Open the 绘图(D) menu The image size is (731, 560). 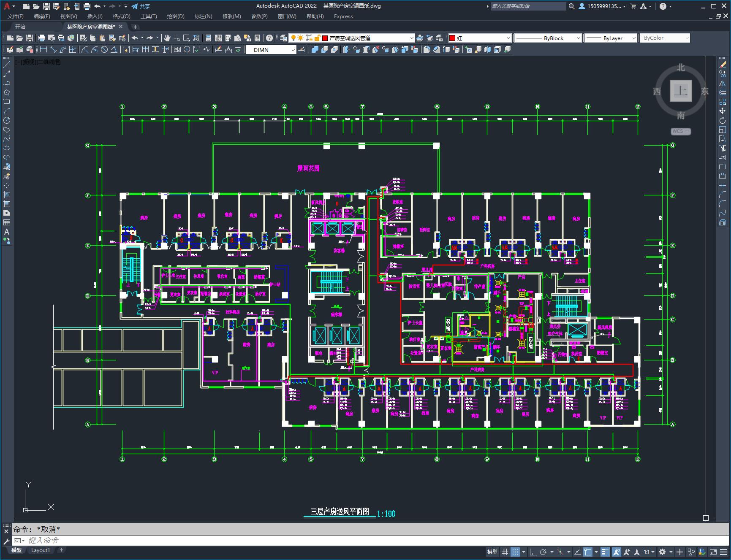coord(176,16)
